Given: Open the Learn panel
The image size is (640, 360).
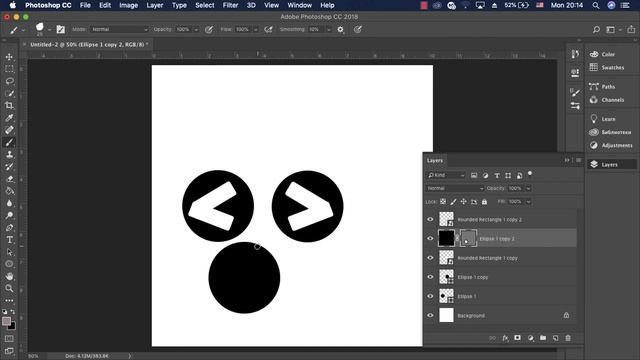Looking at the screenshot, I should click(x=602, y=119).
